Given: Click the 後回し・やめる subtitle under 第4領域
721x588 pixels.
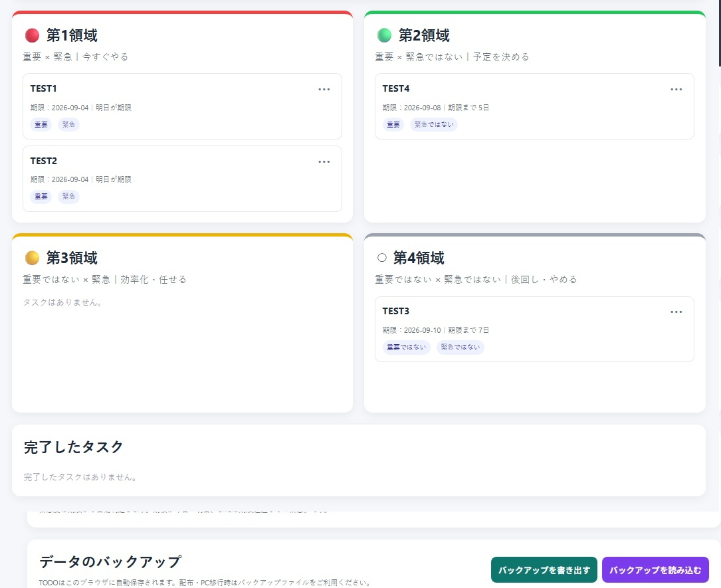Looking at the screenshot, I should [544, 280].
